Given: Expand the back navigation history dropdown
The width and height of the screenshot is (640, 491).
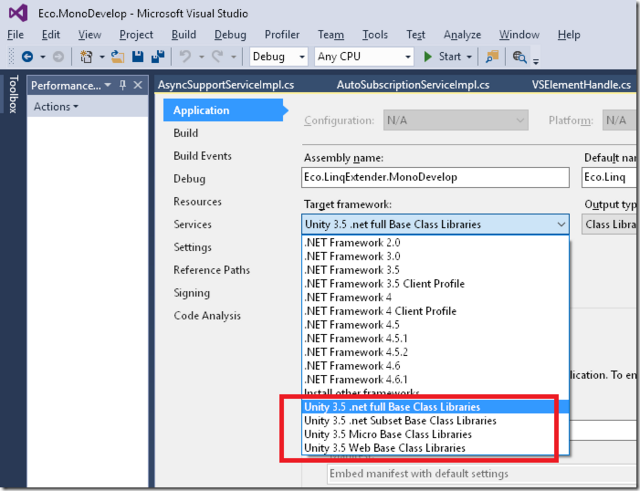Looking at the screenshot, I should [x=42, y=57].
